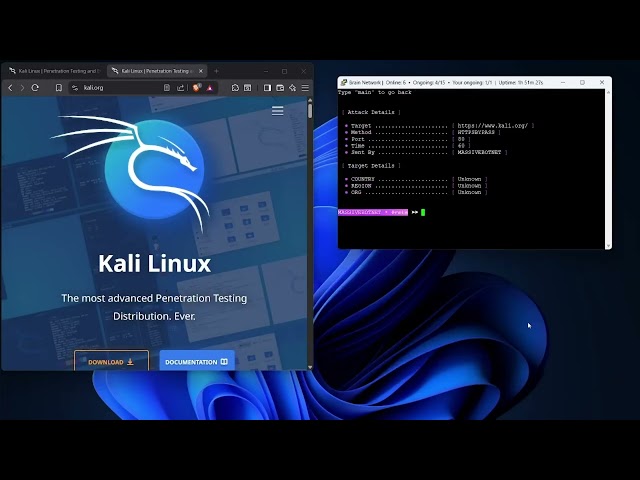Open Kali website hamburger navigation menu
Image resolution: width=640 pixels, height=480 pixels.
pos(278,111)
